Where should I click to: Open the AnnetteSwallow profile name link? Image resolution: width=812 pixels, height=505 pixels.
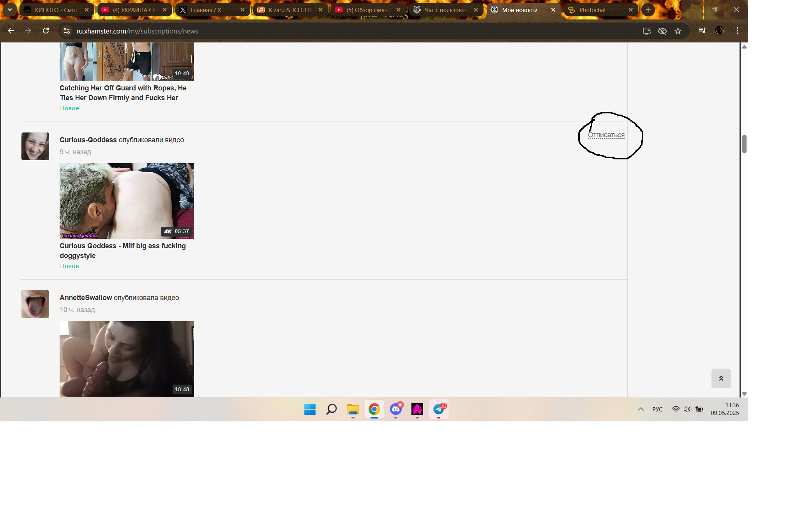click(x=86, y=298)
